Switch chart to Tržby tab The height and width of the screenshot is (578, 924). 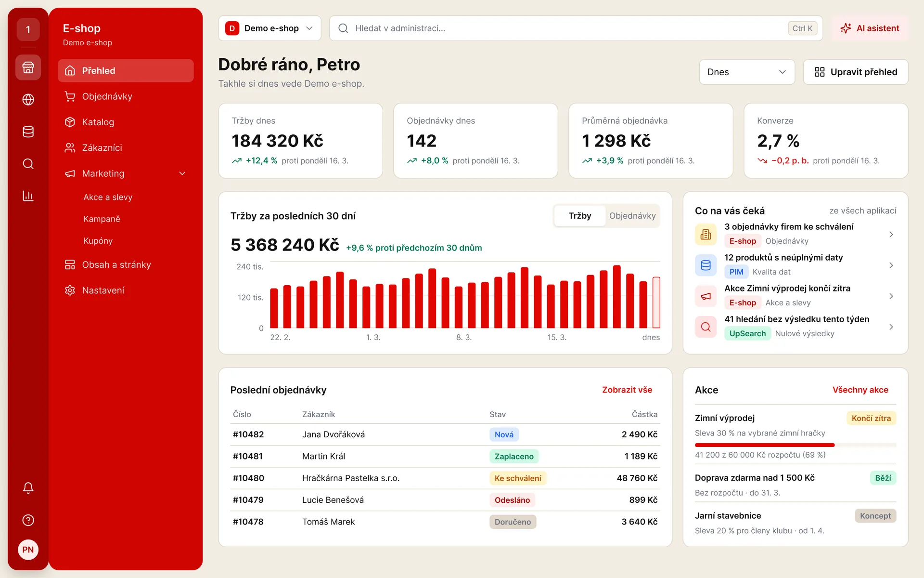(579, 216)
